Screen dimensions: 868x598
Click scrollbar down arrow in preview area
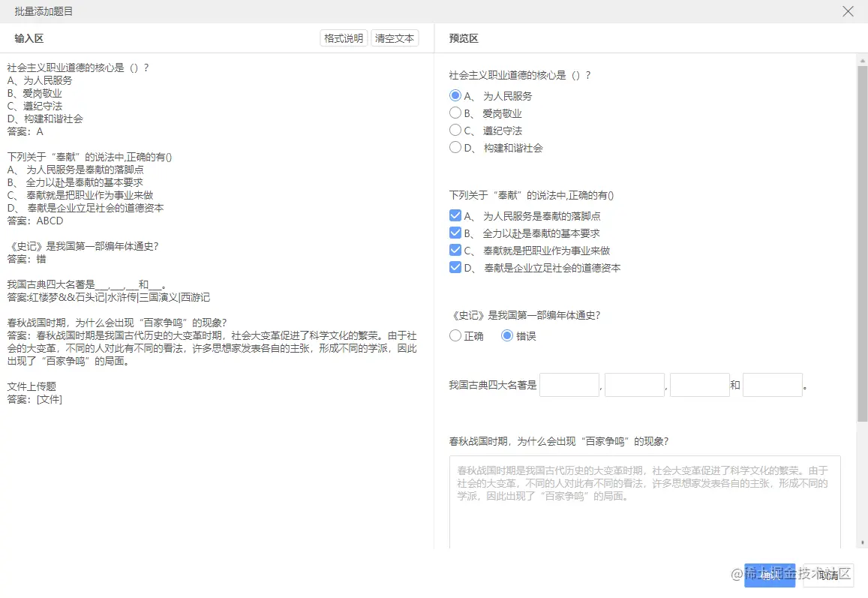click(862, 542)
